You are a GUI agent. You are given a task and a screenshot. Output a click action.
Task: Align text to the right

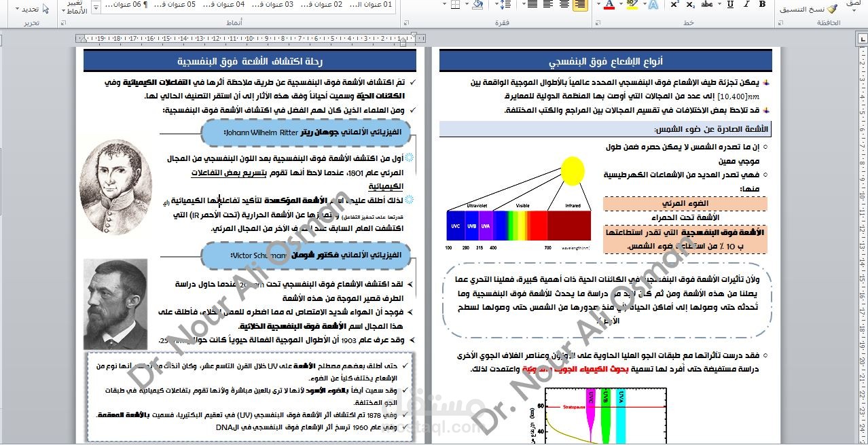coord(579,4)
